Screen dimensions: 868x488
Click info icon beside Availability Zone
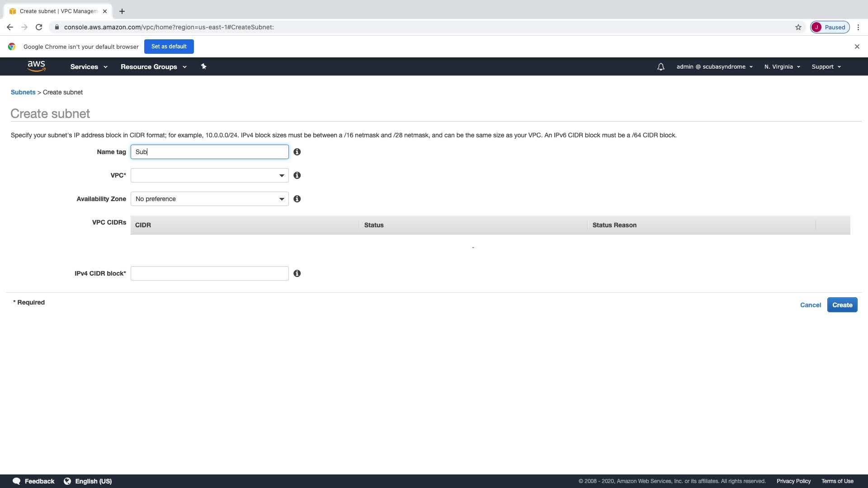point(297,199)
